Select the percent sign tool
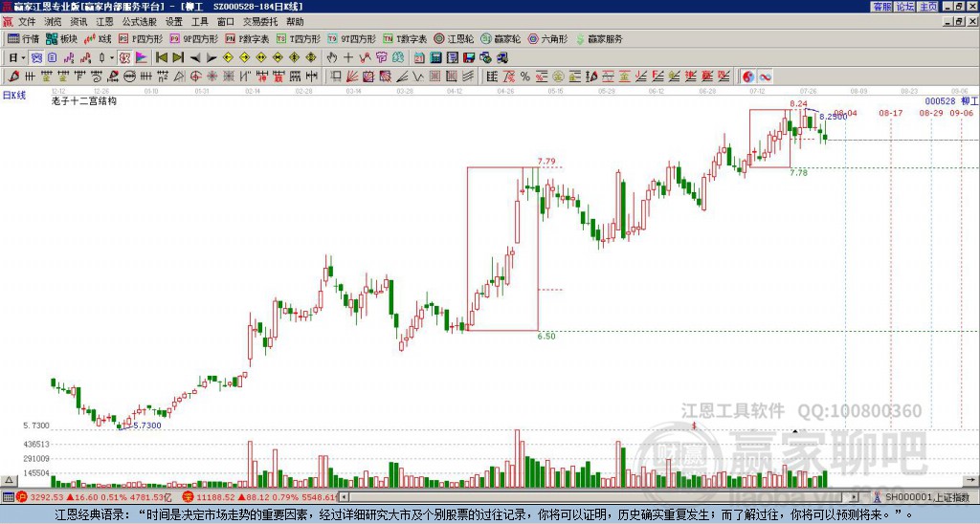 [525, 76]
